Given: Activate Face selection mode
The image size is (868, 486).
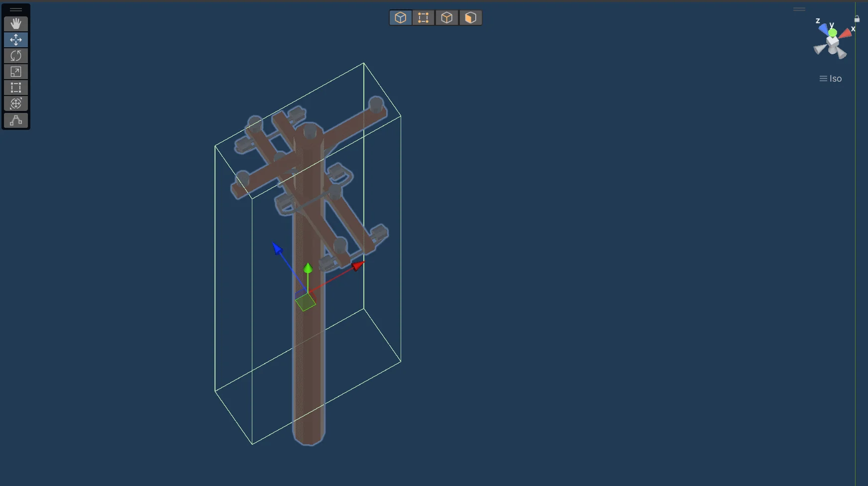Looking at the screenshot, I should [x=470, y=17].
